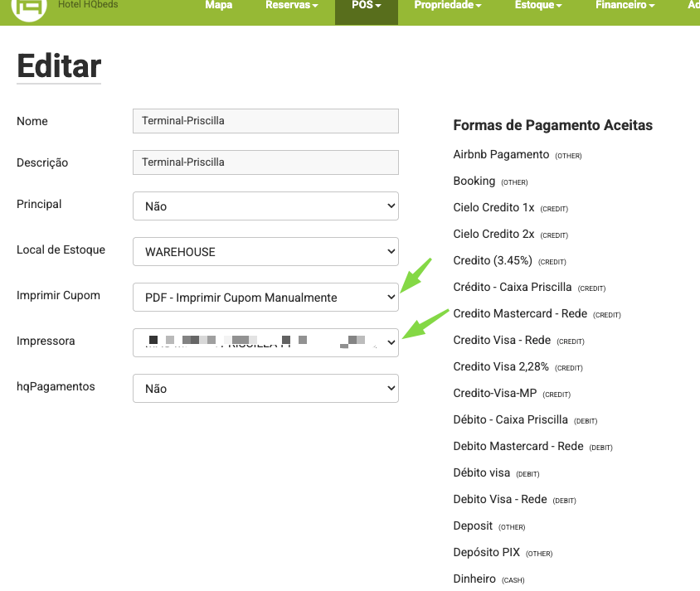
Task: Open the Estoque menu
Action: [x=538, y=6]
